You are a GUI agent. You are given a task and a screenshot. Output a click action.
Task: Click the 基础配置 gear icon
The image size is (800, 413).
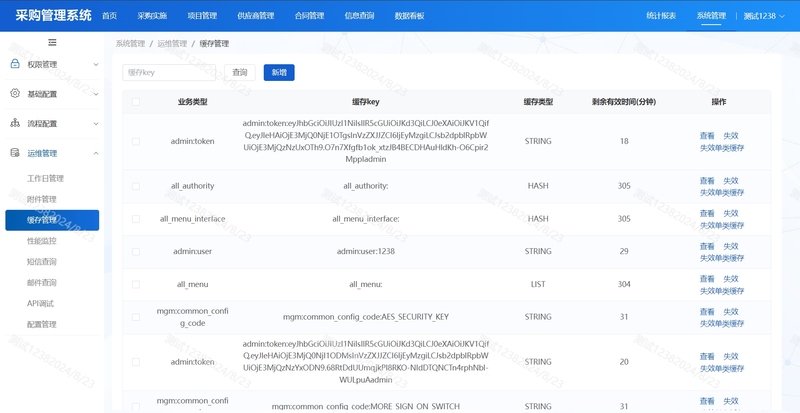15,93
